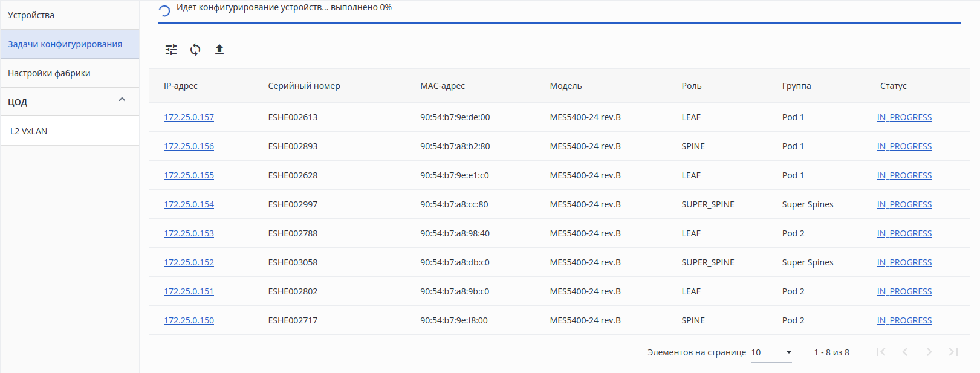Collapse the ЦОД sidebar section
Screen dimensions: 980x373
tap(122, 100)
